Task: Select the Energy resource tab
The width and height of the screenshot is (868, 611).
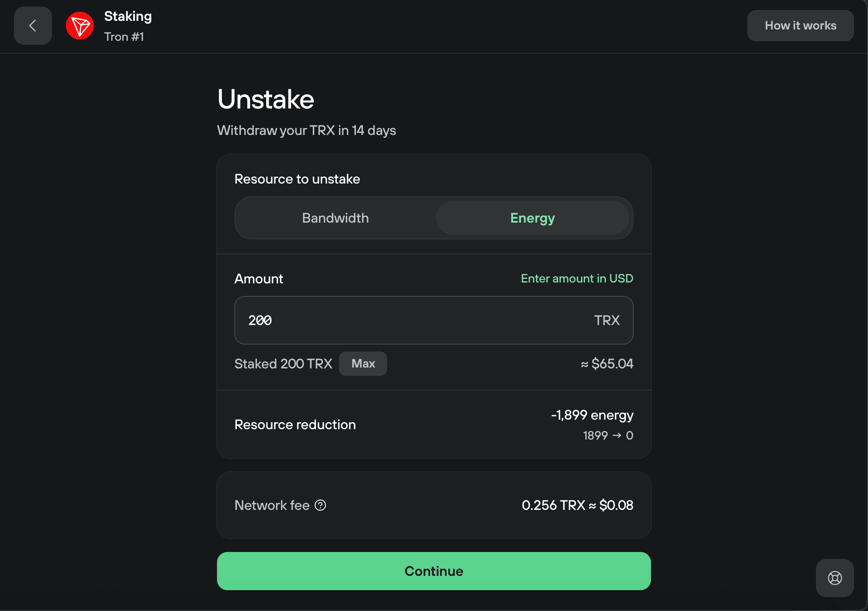Action: (x=533, y=218)
